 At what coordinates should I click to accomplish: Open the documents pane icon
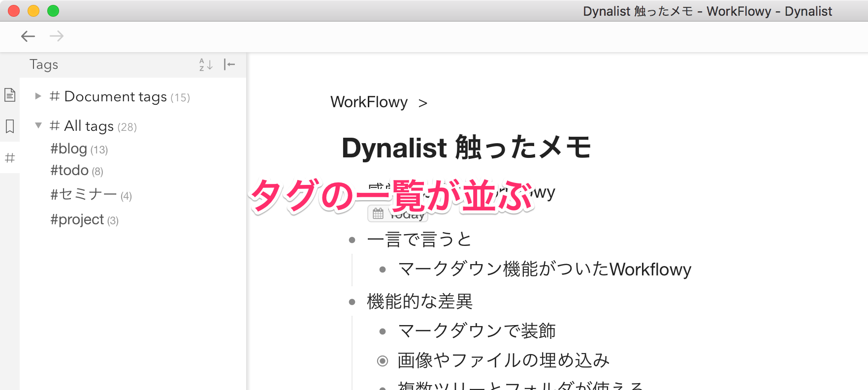[10, 94]
